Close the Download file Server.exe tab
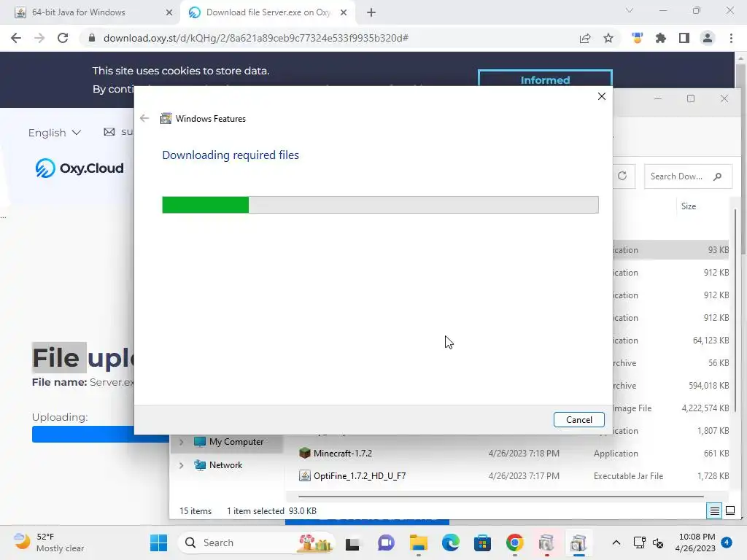 pos(344,13)
